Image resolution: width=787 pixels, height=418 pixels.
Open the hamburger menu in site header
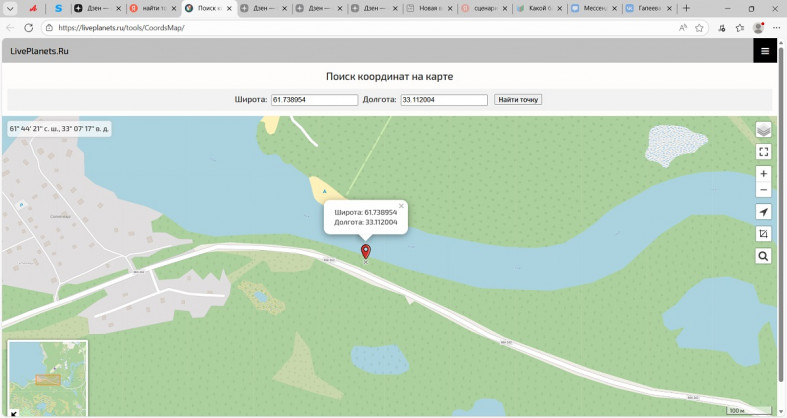765,50
